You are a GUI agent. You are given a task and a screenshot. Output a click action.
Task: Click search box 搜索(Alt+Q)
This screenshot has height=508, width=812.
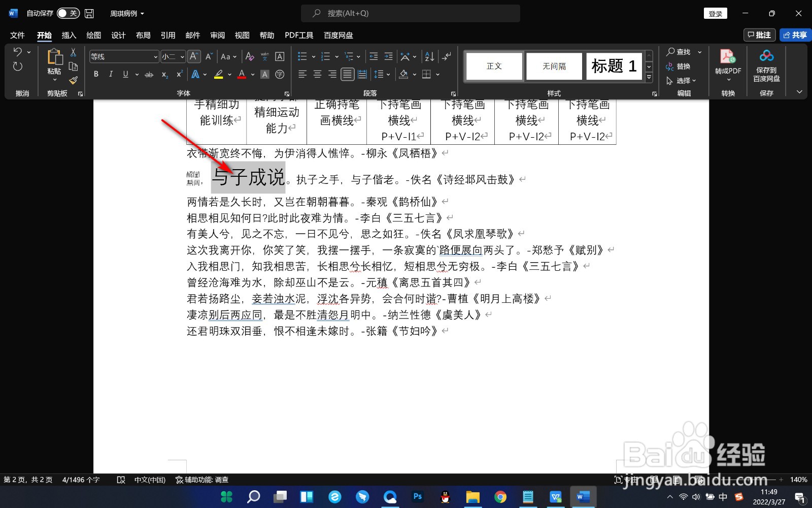411,13
